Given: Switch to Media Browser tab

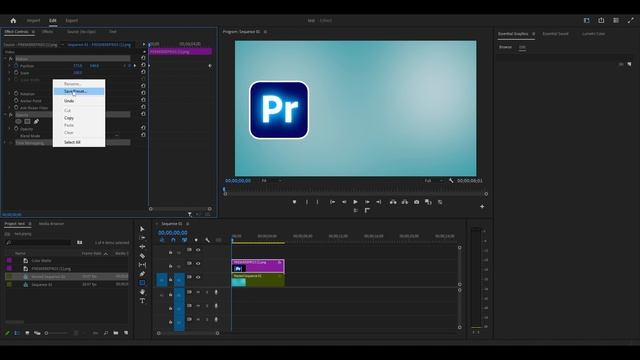Looking at the screenshot, I should tap(51, 224).
